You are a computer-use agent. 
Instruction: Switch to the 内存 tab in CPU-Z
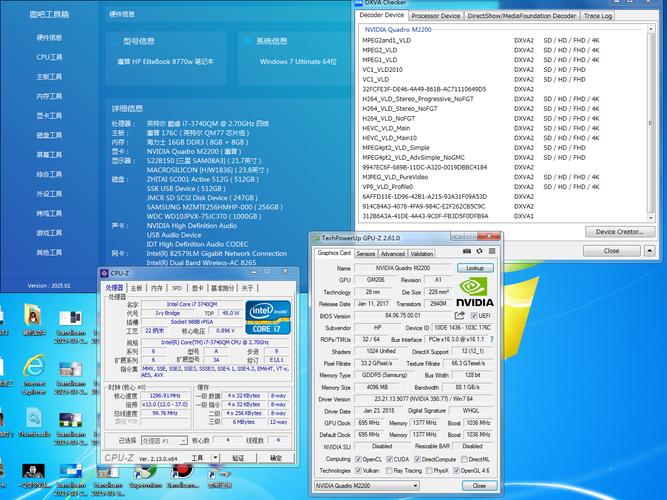(x=157, y=288)
